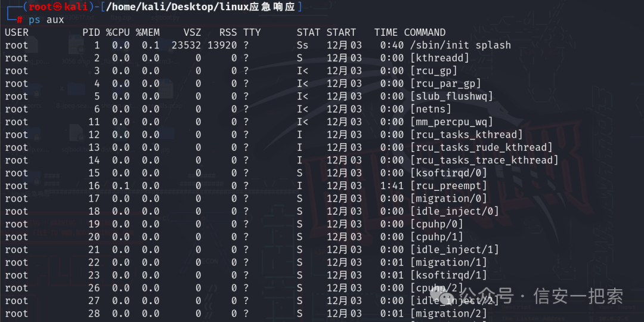Click the USER column header
Image resolution: width=644 pixels, height=322 pixels.
coord(17,32)
